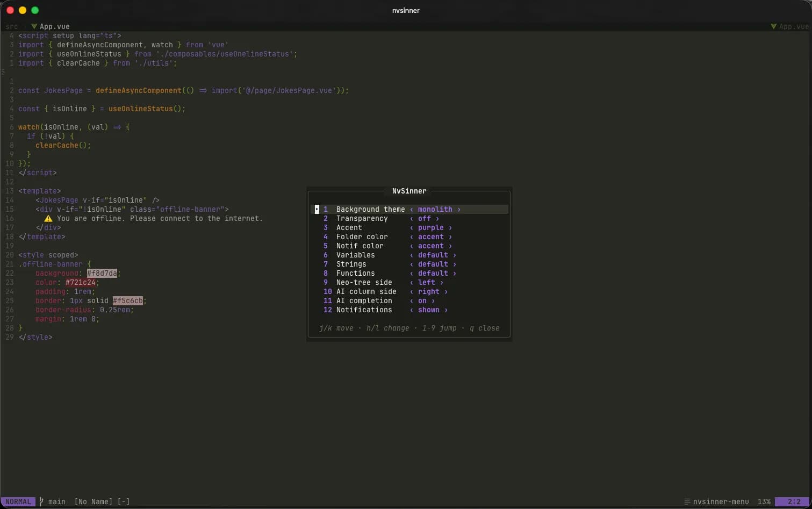Click the NvSinner popup title
The width and height of the screenshot is (812, 509).
(x=409, y=191)
